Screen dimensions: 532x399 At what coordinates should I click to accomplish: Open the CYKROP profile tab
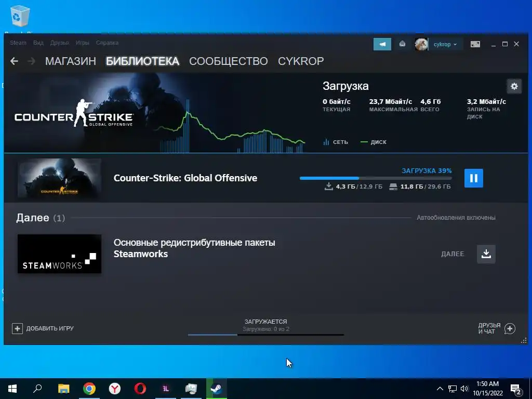point(301,61)
